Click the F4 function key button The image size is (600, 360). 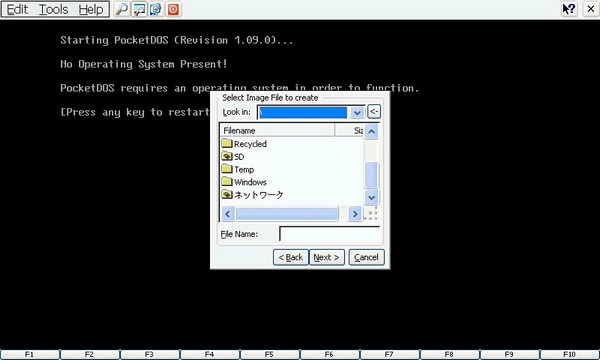pyautogui.click(x=210, y=355)
